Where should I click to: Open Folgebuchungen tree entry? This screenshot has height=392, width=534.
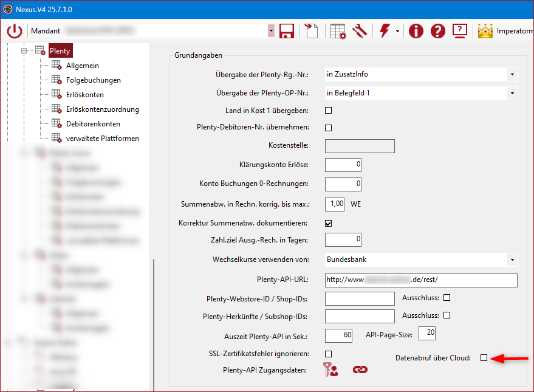[94, 80]
